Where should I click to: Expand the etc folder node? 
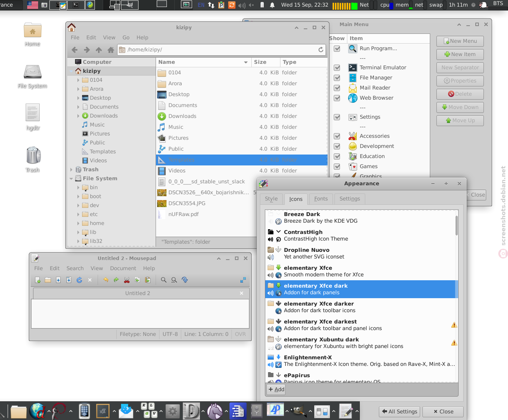[78, 214]
